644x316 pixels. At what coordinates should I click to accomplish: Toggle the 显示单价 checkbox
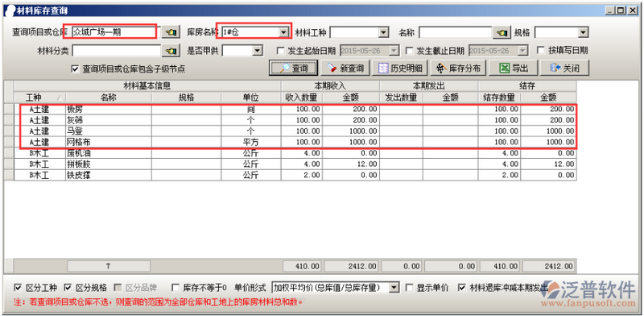[x=409, y=287]
